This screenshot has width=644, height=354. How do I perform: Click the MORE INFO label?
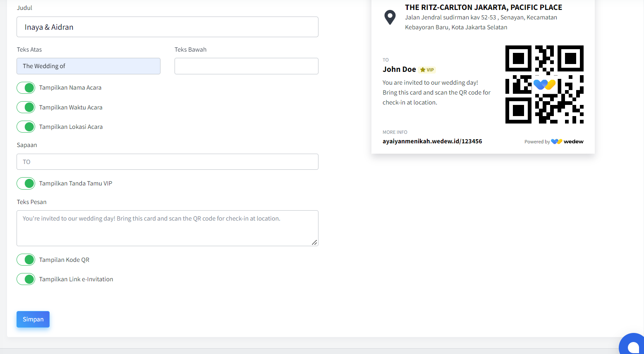[395, 132]
